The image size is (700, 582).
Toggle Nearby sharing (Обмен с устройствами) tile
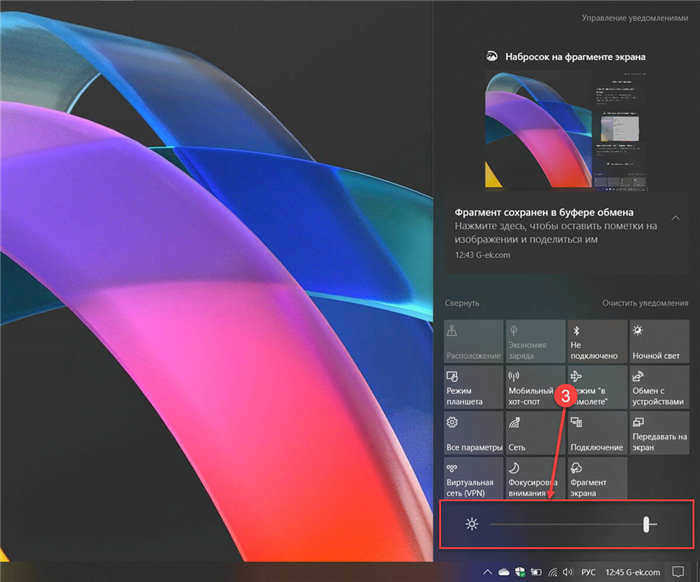[659, 387]
